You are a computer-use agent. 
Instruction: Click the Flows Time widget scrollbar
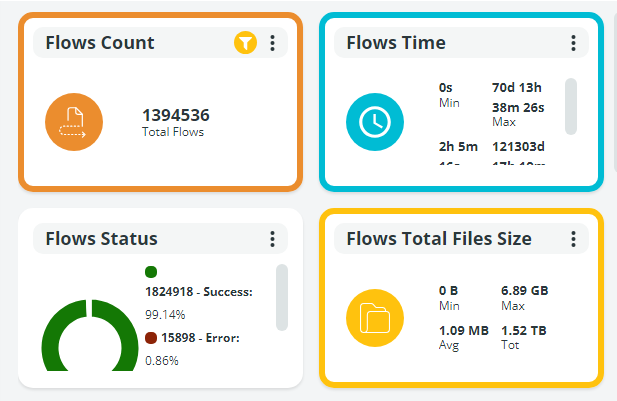[571, 106]
